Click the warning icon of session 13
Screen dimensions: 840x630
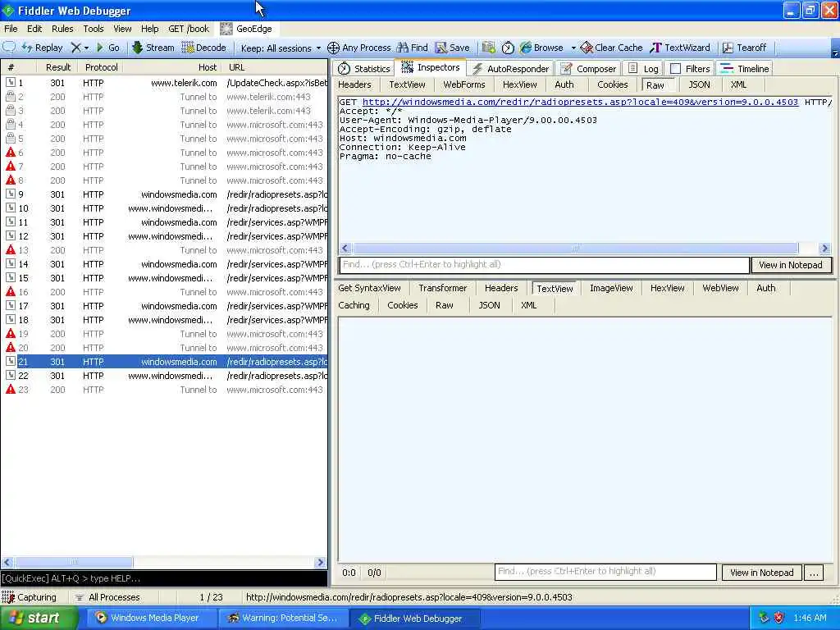click(x=10, y=250)
